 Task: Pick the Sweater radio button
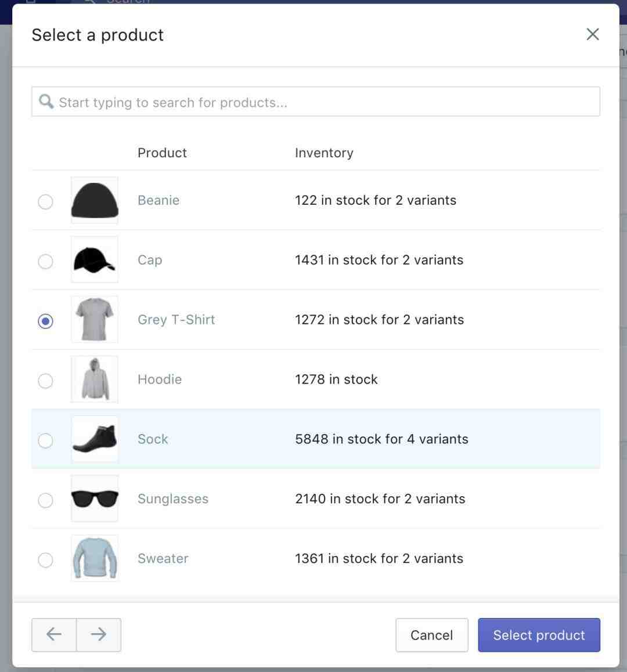point(45,560)
